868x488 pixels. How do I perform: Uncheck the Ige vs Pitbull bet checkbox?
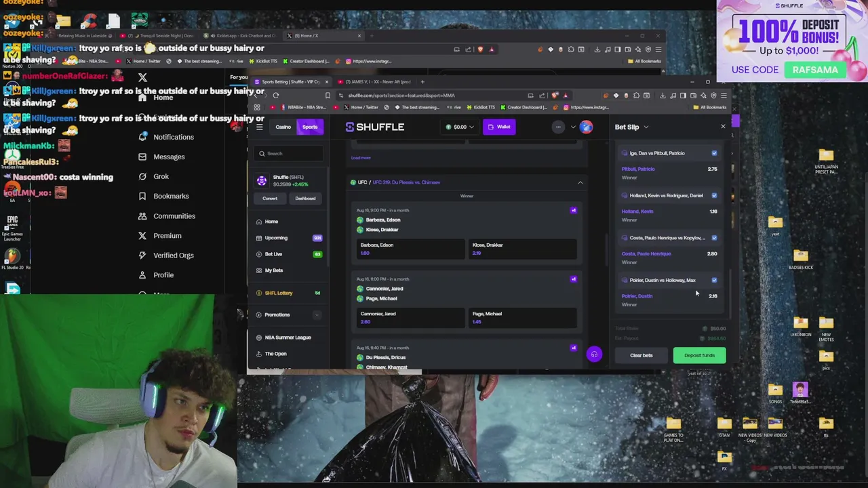(714, 153)
